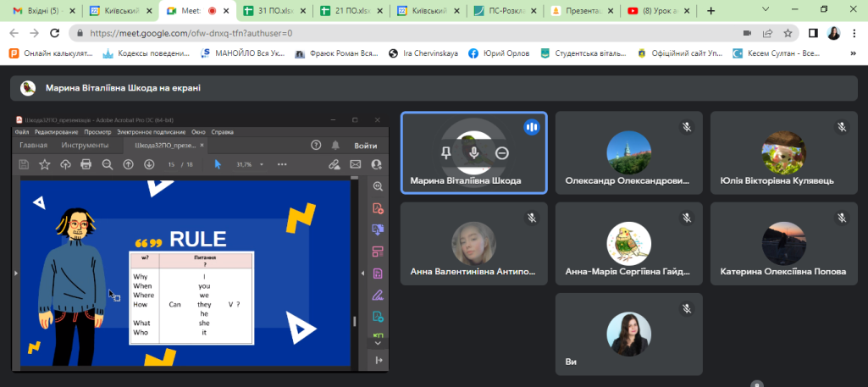Bookmark this page with the star icon

coord(788,33)
